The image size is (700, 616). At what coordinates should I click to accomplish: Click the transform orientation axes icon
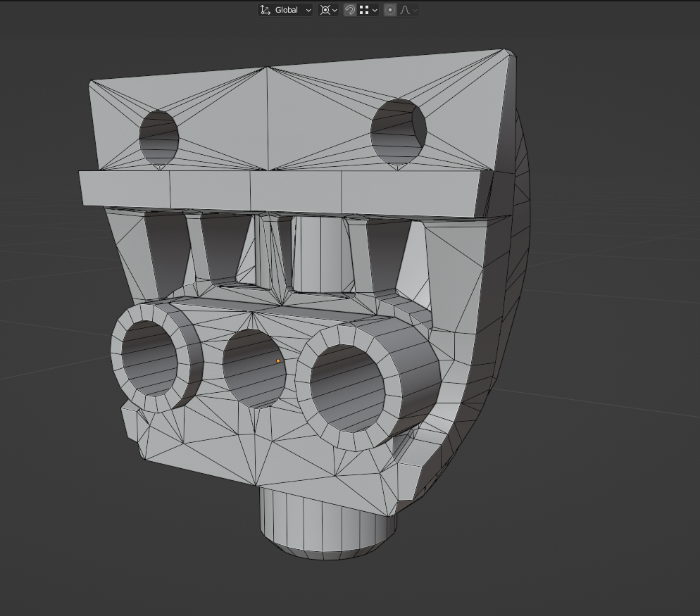pyautogui.click(x=265, y=10)
